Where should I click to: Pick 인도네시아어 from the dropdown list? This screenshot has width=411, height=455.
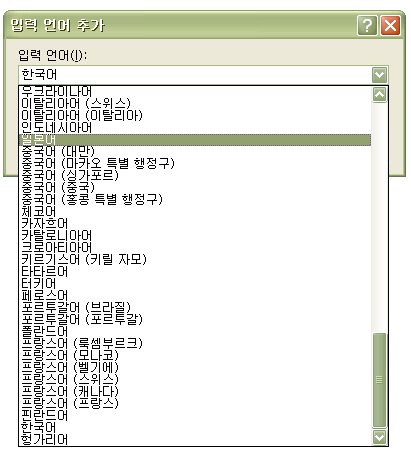pyautogui.click(x=195, y=128)
